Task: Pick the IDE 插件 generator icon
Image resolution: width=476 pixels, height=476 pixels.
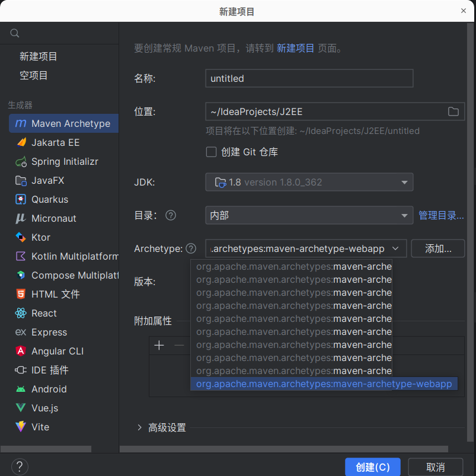Action: 21,370
